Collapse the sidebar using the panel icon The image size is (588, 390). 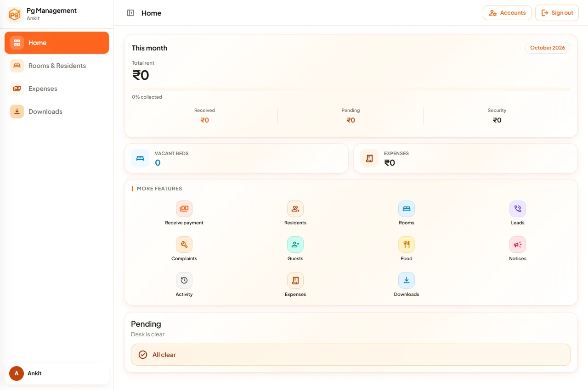[x=130, y=13]
